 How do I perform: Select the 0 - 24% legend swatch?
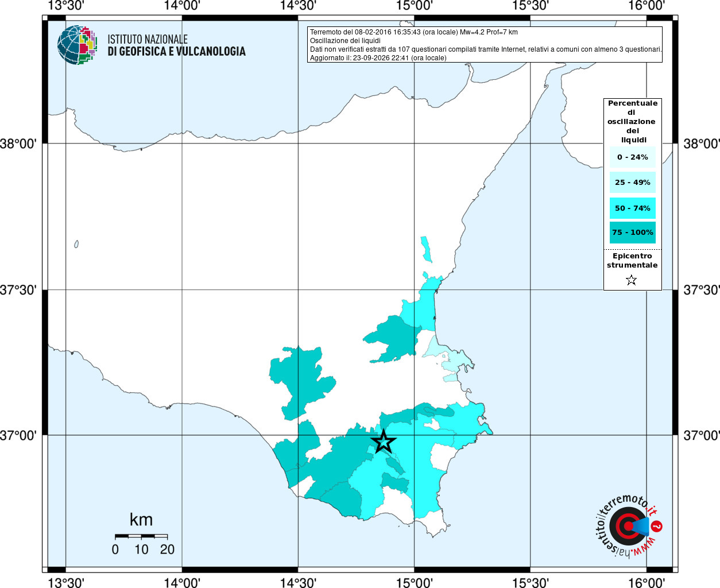pyautogui.click(x=632, y=157)
